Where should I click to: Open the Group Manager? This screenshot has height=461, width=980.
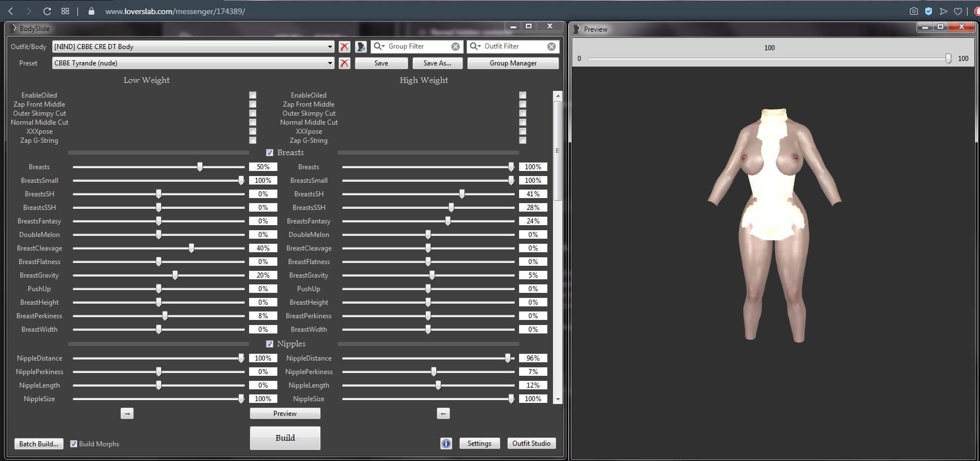(513, 63)
